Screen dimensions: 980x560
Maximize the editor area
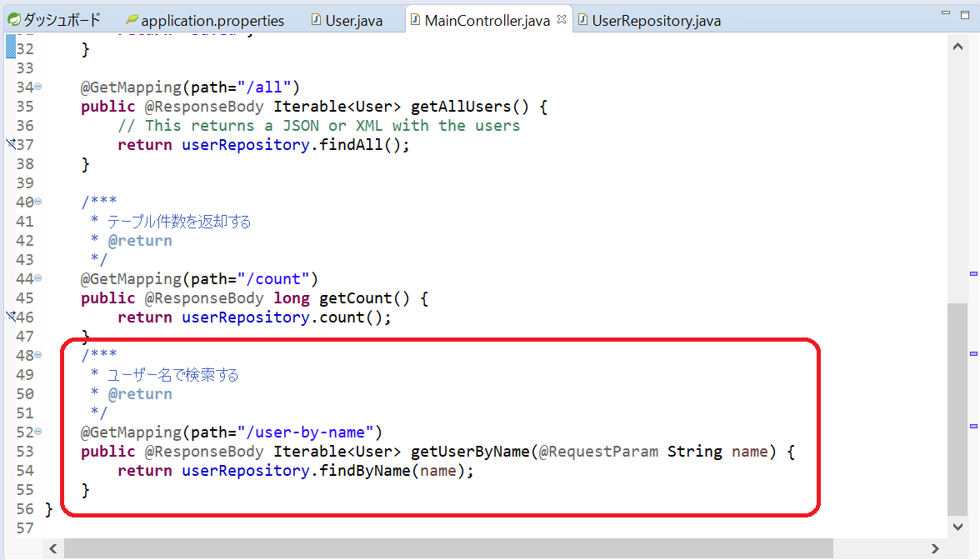965,13
